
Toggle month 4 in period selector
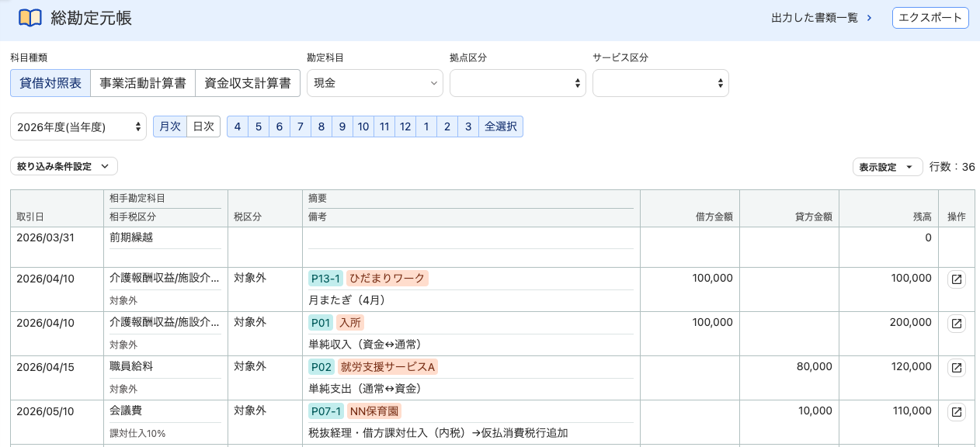[238, 126]
